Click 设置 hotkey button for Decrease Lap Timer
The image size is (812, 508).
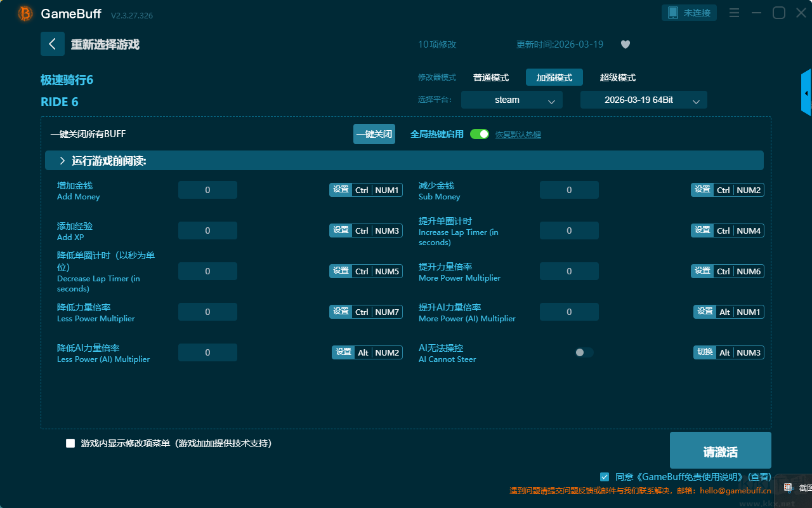(x=341, y=271)
